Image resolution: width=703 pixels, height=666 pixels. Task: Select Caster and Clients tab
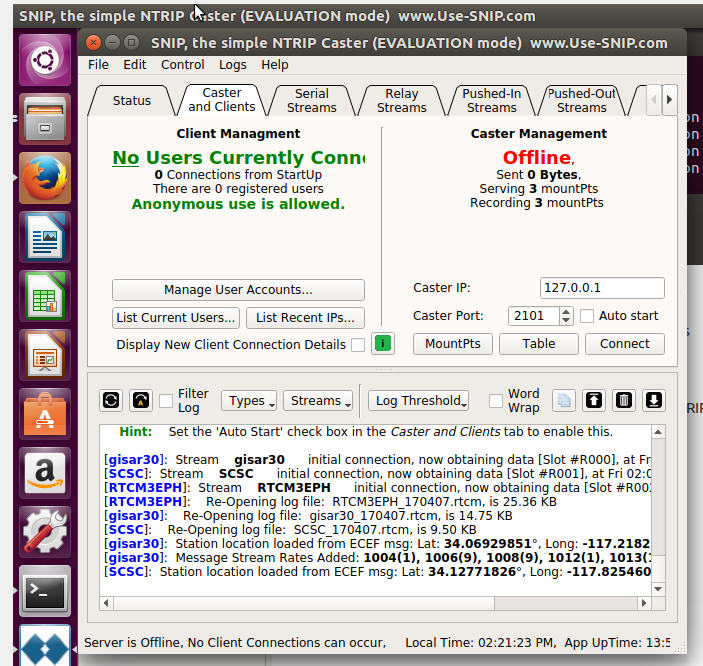pyautogui.click(x=221, y=100)
